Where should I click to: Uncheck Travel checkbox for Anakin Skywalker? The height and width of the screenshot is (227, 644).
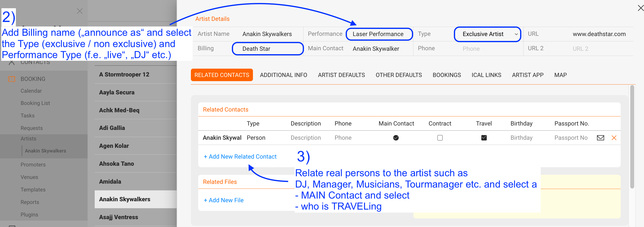[x=484, y=138]
